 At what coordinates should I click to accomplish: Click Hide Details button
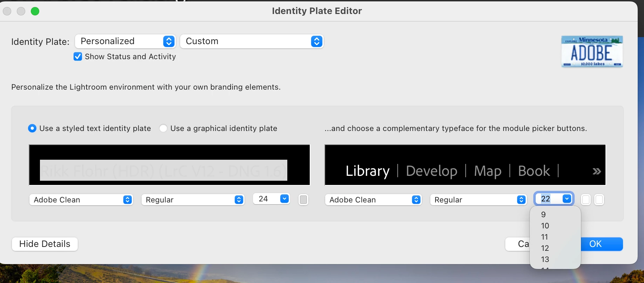45,244
